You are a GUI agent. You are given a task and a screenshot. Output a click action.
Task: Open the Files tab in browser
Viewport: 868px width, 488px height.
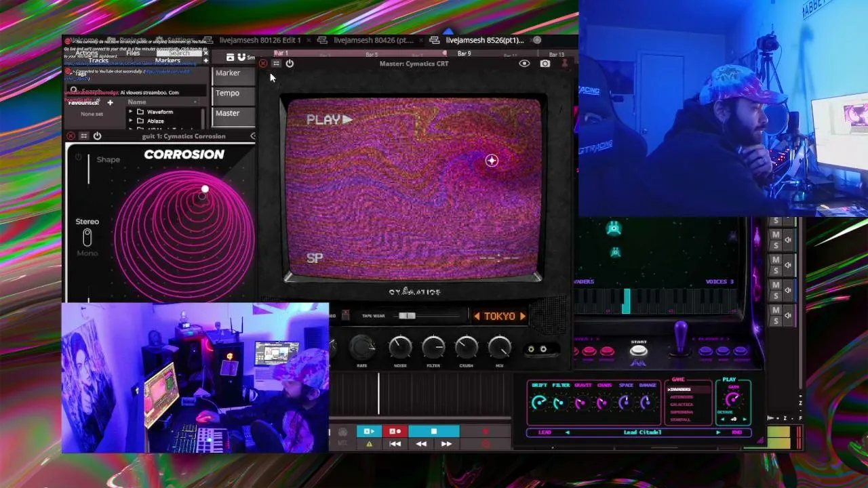click(x=133, y=53)
